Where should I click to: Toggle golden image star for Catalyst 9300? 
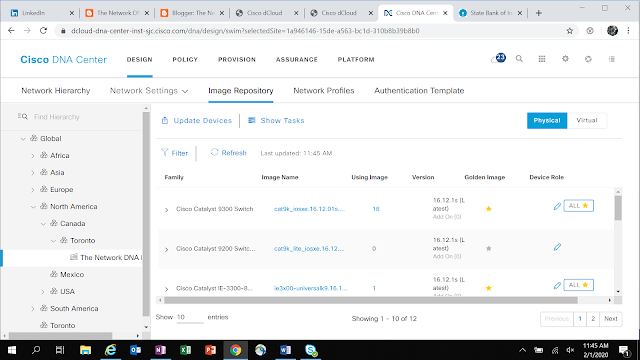coord(489,209)
